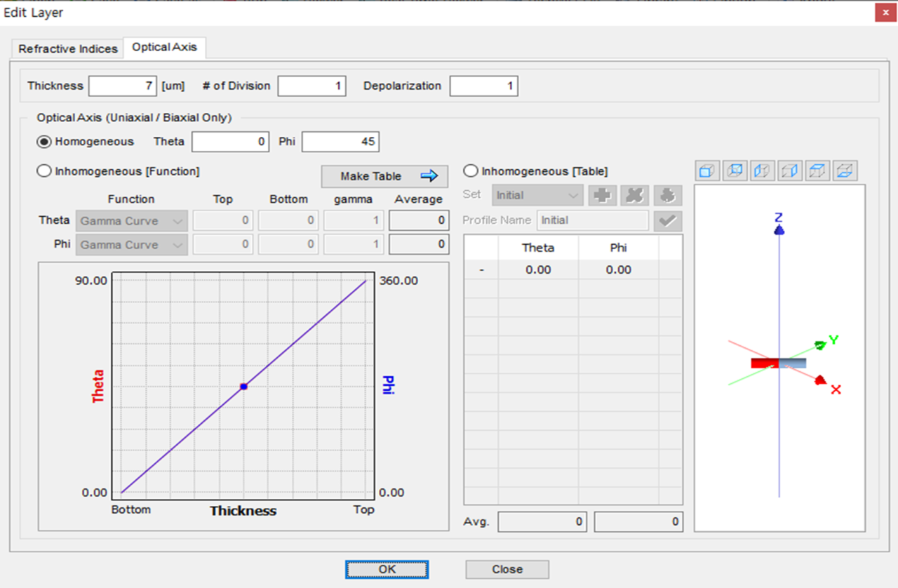Select the Homogeneous radio button
The height and width of the screenshot is (588, 898).
(43, 142)
